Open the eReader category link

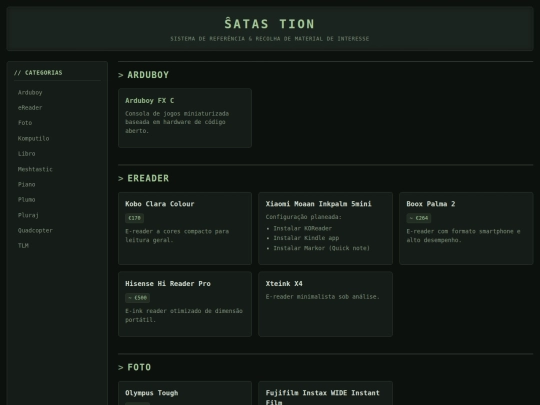[30, 107]
